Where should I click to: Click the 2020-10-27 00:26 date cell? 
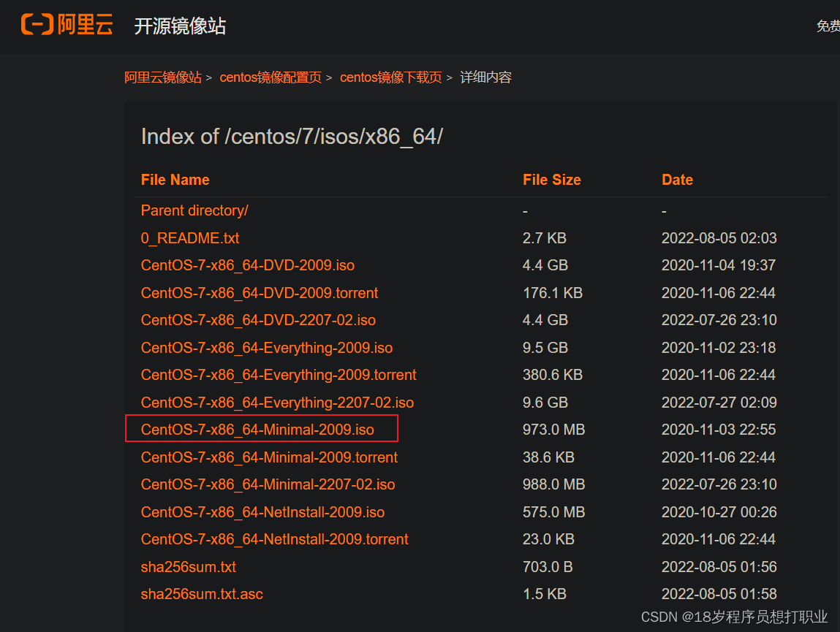[x=719, y=512]
